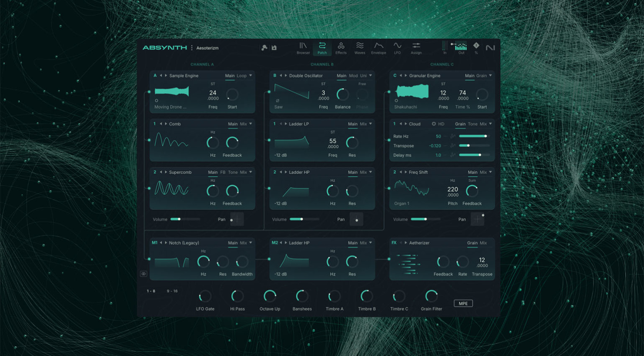Power off the Cloud module
The image size is (644, 356).
[x=434, y=124]
